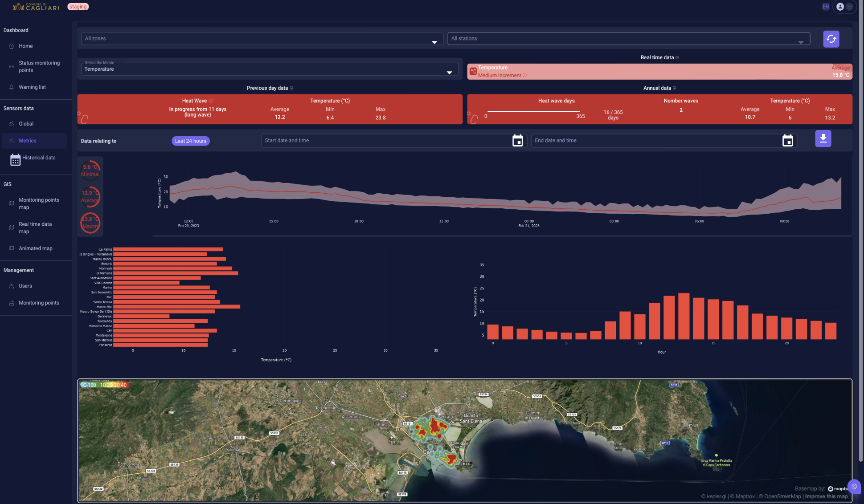Toggle the Last 24 hours chip

point(190,141)
